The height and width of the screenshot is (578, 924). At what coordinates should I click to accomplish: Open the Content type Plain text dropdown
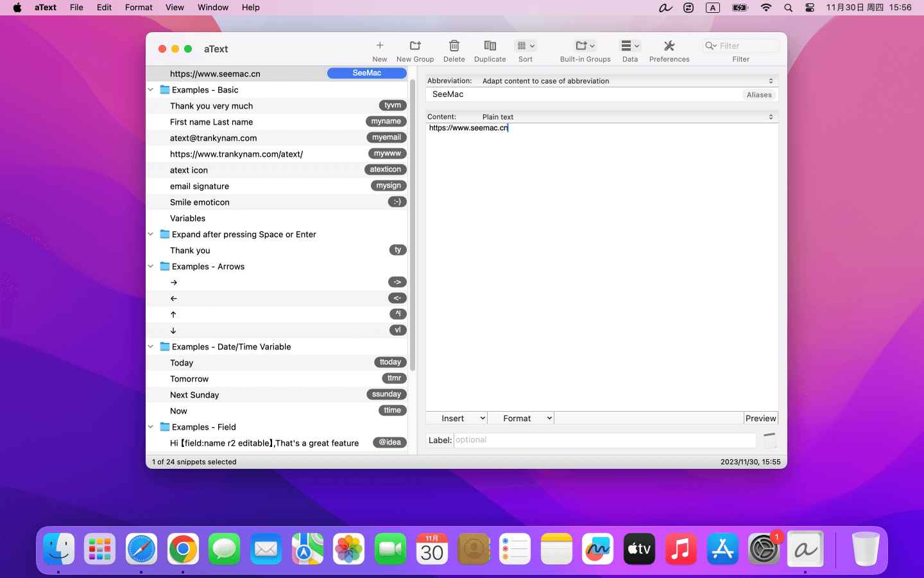[629, 117]
